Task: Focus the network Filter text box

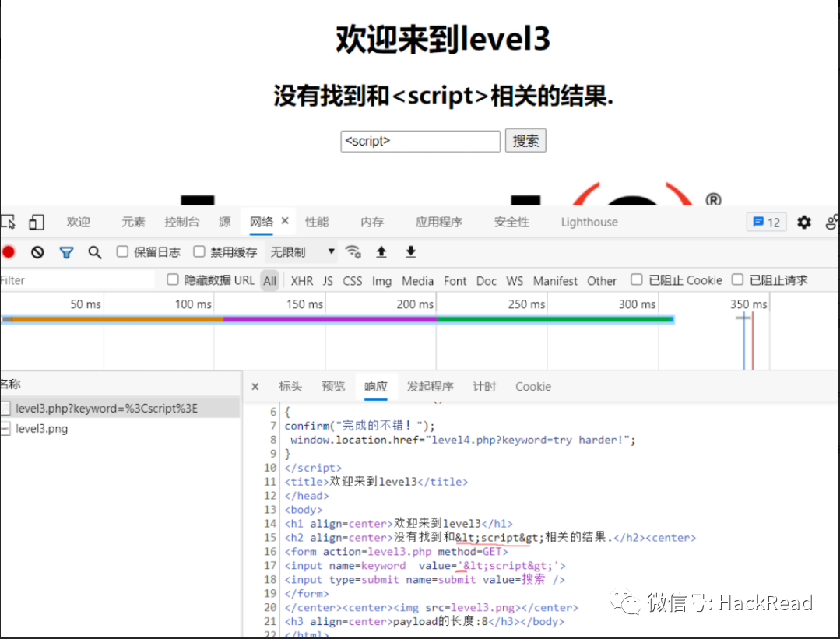Action: tap(78, 280)
